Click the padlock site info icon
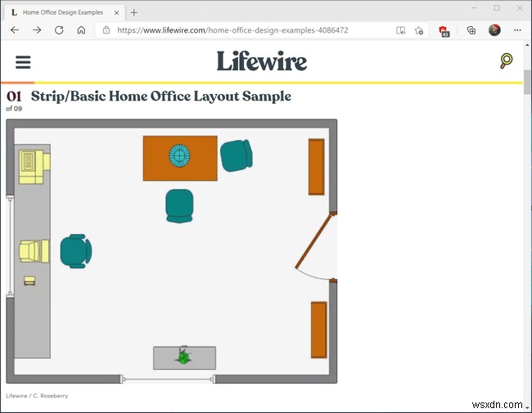 click(106, 30)
